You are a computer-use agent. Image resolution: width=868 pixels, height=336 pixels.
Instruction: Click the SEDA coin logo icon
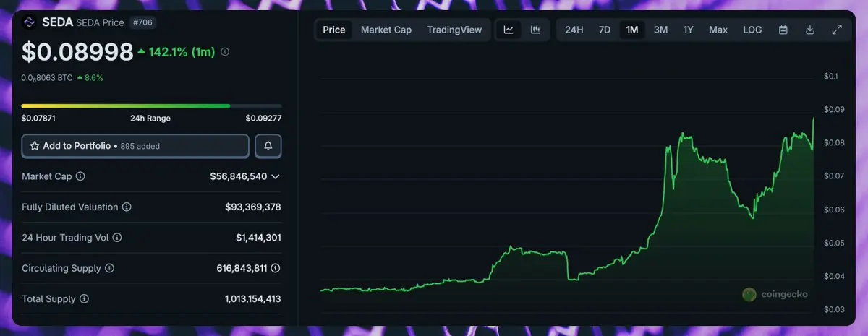pos(30,22)
